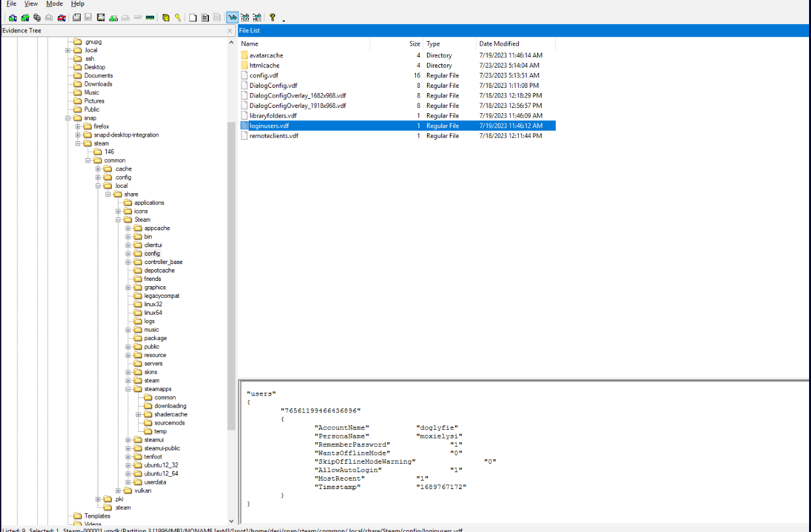Open the Help menu
This screenshot has width=811, height=532.
coord(77,4)
